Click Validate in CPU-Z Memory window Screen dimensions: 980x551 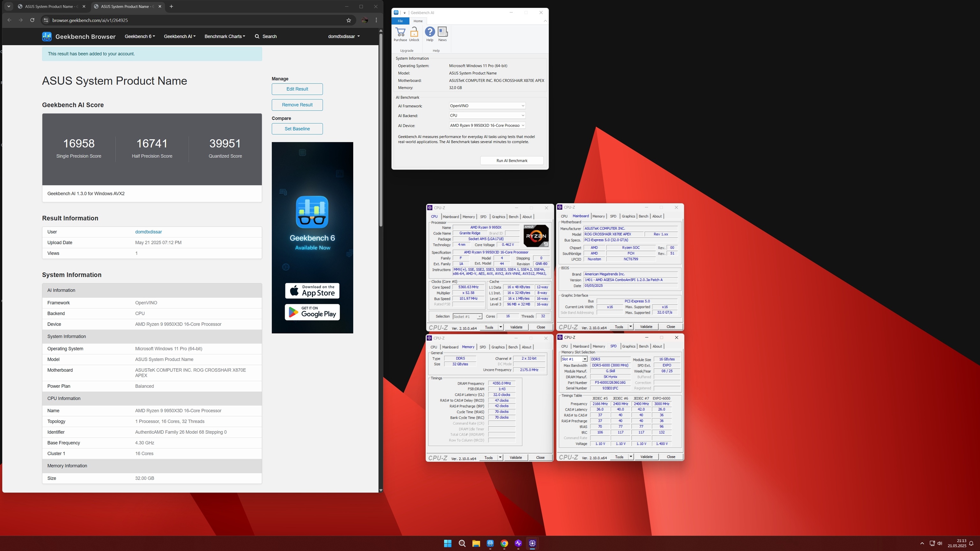[x=516, y=458]
